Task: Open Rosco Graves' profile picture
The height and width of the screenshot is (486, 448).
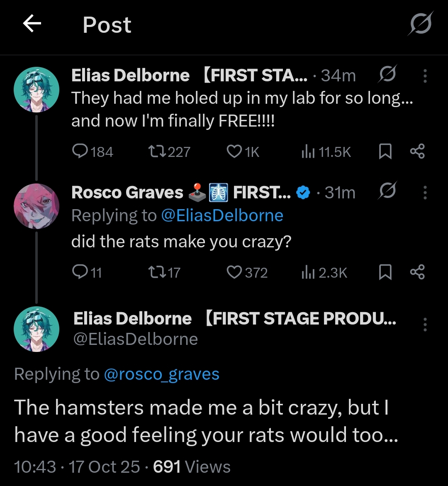Action: 37,206
